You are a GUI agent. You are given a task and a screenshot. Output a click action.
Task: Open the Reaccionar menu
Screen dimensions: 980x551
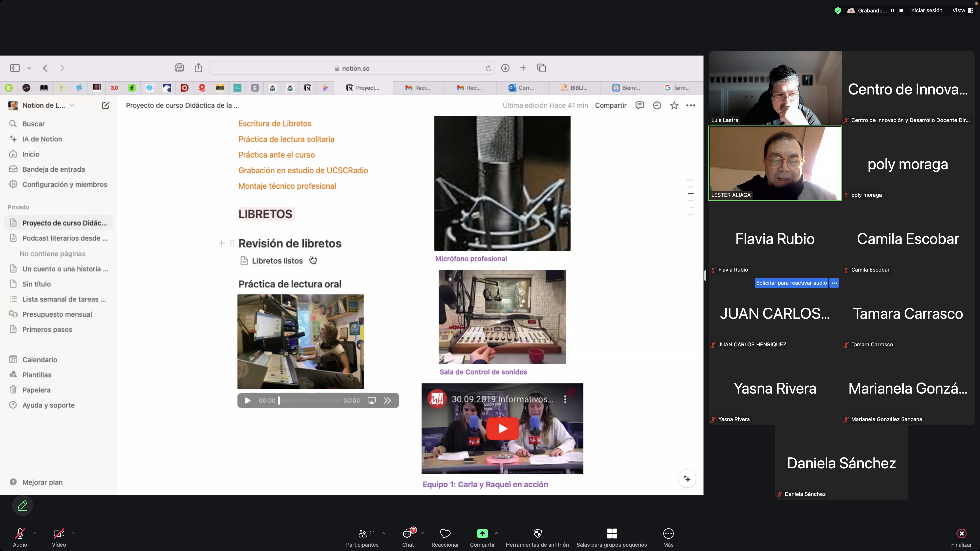click(445, 537)
